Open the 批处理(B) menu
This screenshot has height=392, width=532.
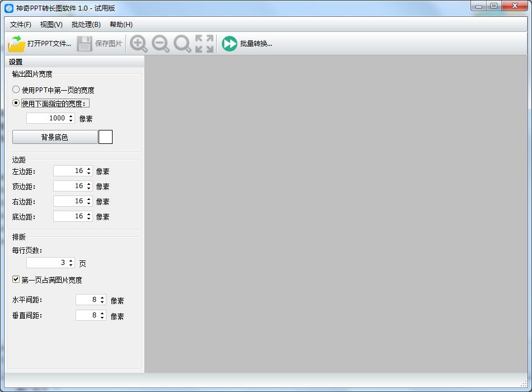86,25
